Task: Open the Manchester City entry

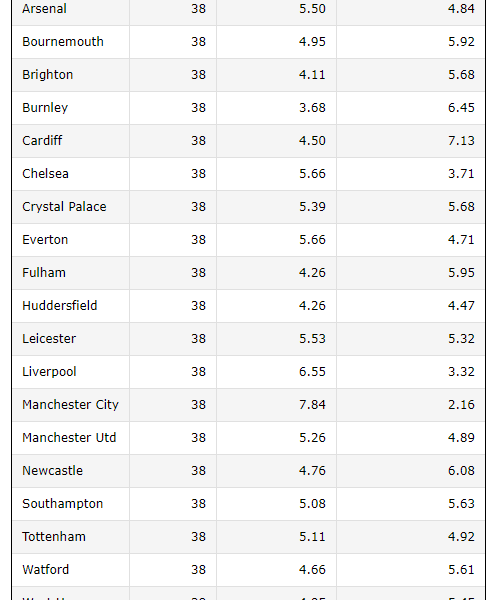Action: coord(70,404)
